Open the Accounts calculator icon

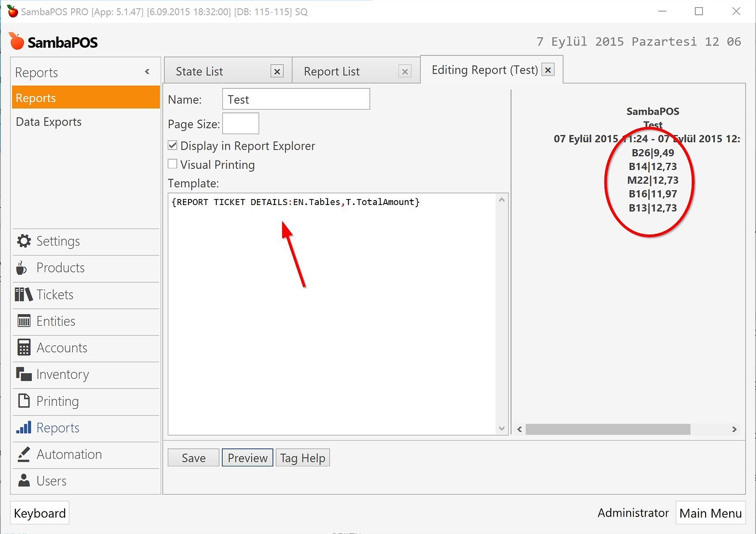[x=24, y=348]
